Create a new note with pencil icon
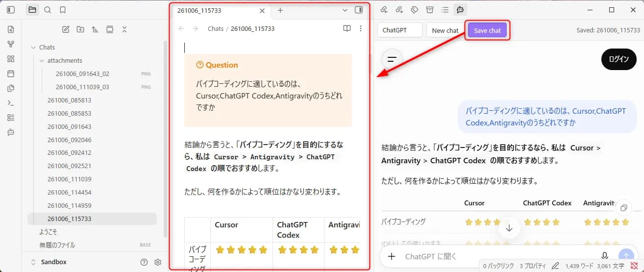Viewport: 644px width, 272px height. tap(66, 29)
